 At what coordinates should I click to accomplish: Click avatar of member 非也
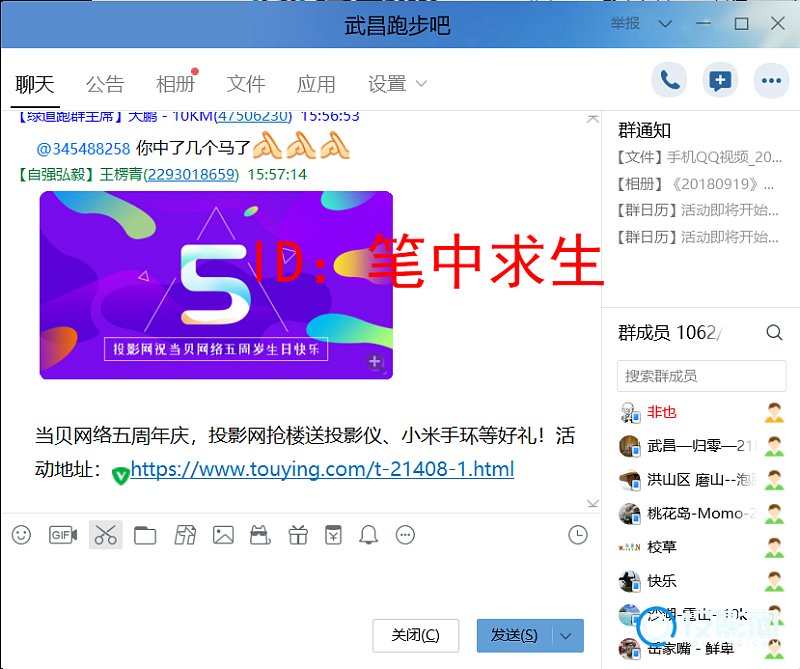[x=629, y=412]
